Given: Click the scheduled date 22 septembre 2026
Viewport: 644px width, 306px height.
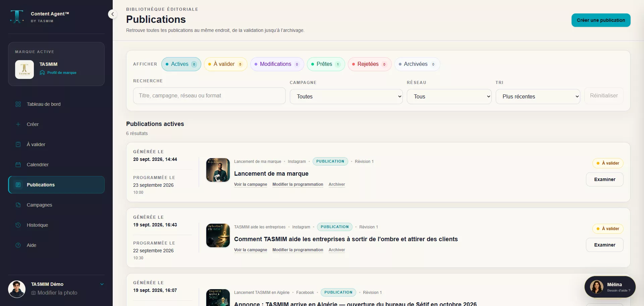Looking at the screenshot, I should [x=153, y=251].
